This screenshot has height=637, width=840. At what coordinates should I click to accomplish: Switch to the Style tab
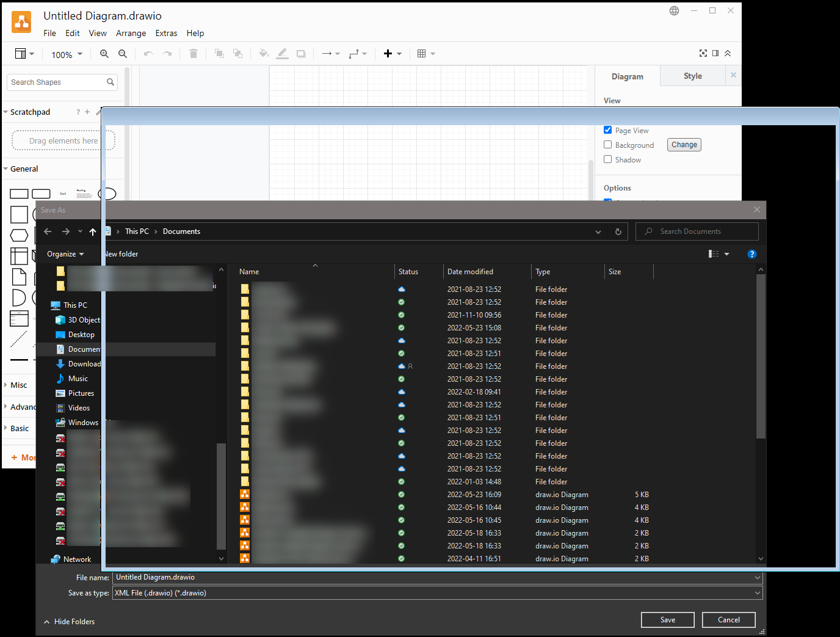(x=692, y=75)
